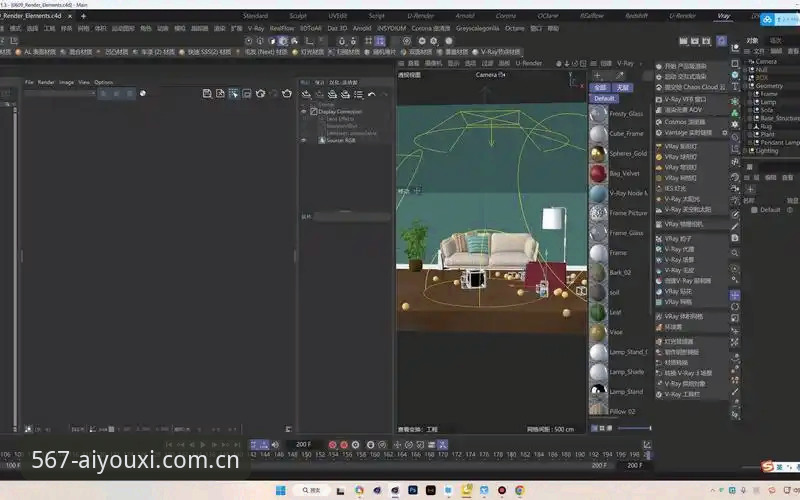Expand the BOX object in tree
This screenshot has height=500, width=800.
point(745,78)
